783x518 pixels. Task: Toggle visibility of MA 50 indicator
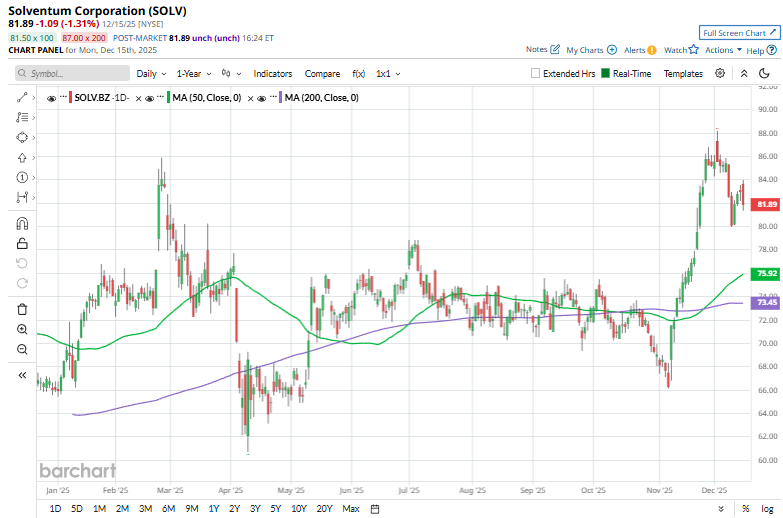(x=149, y=98)
